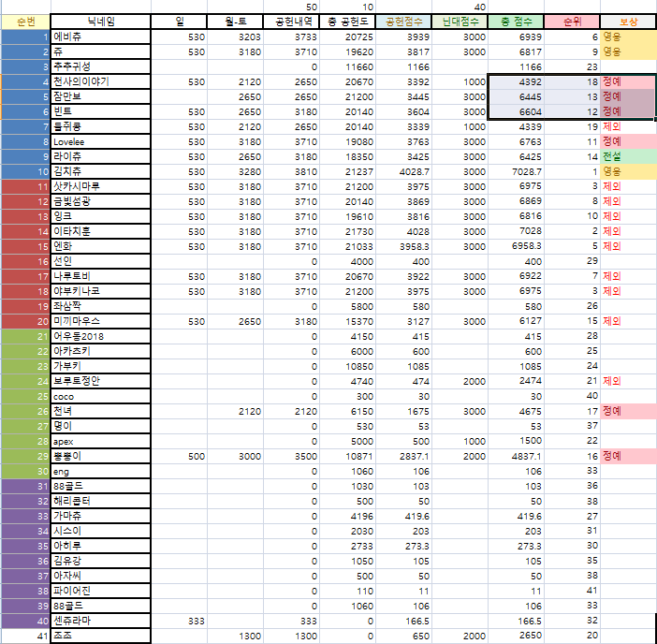Select row number 20 cell
Screen dimensions: 657x644
click(25, 320)
